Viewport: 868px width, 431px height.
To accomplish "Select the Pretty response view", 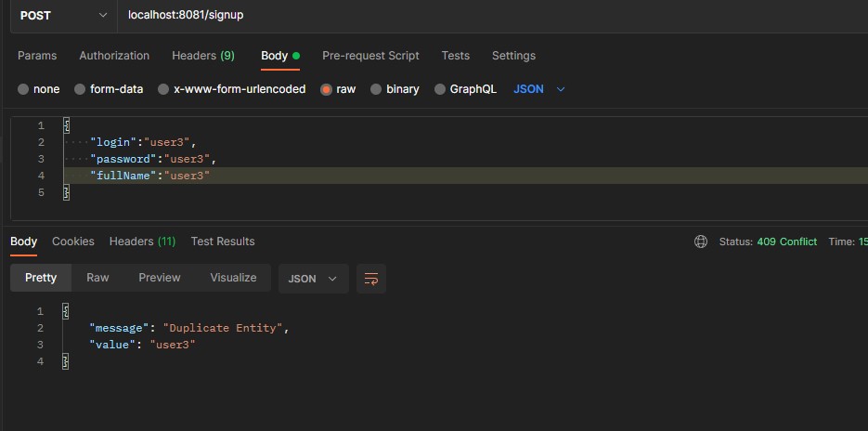I will pyautogui.click(x=41, y=278).
